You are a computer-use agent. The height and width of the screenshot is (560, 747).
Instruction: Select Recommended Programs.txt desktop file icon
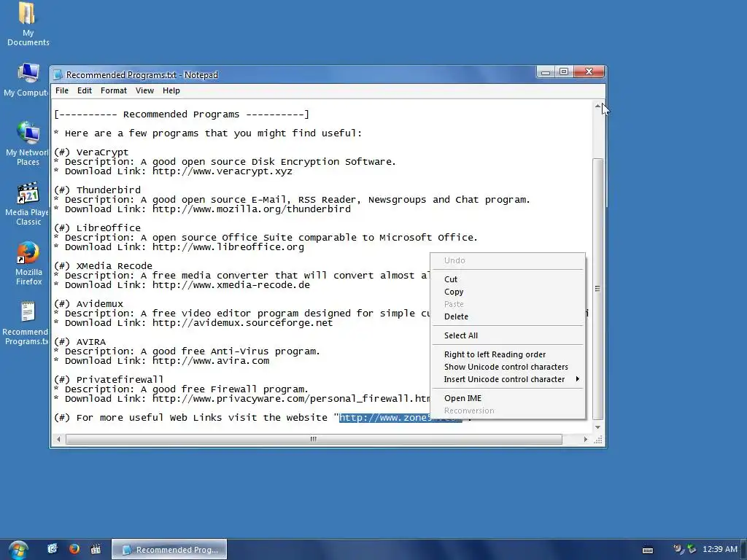point(27,324)
